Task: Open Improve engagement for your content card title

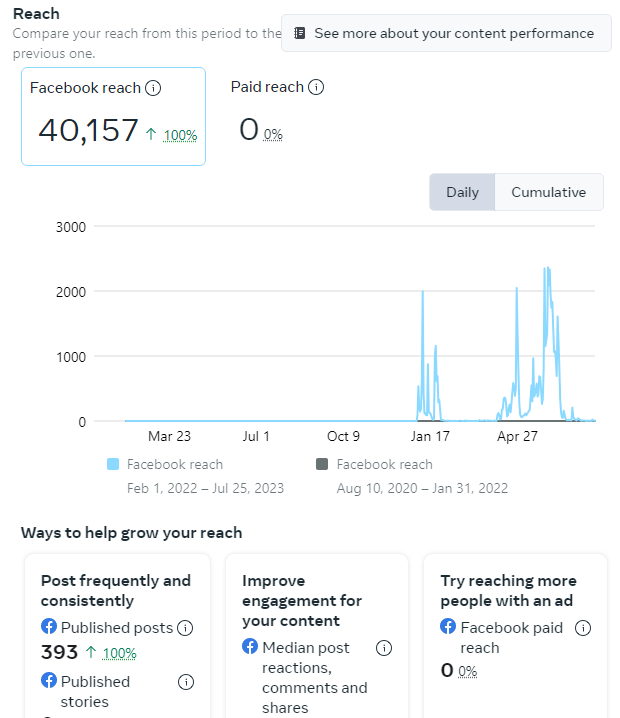Action: click(302, 601)
